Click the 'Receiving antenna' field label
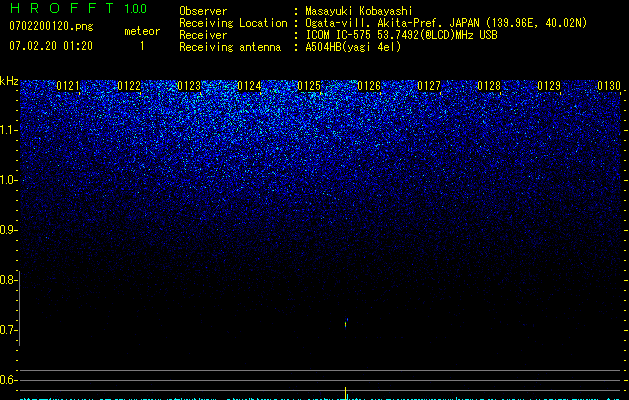The height and width of the screenshot is (400, 629). tap(230, 47)
